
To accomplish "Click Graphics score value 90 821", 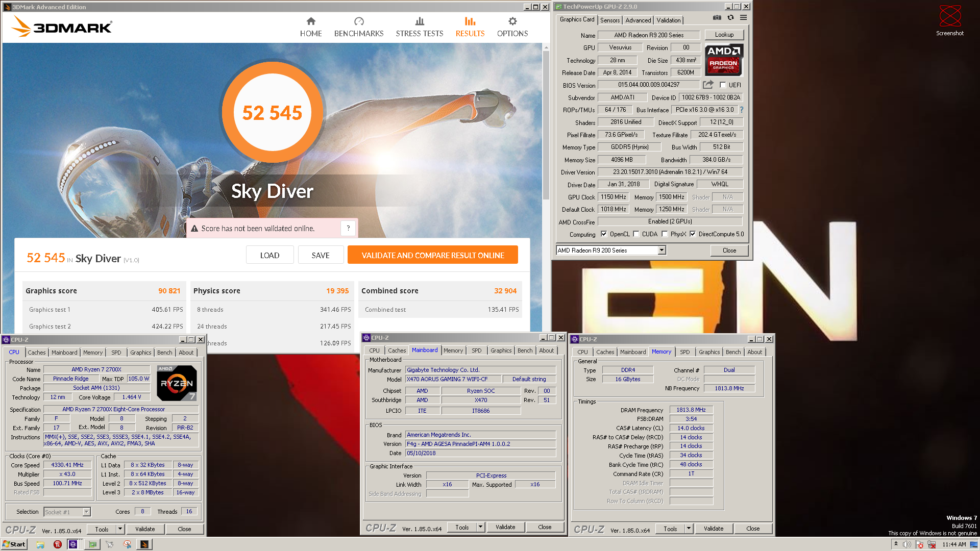I will pyautogui.click(x=169, y=291).
